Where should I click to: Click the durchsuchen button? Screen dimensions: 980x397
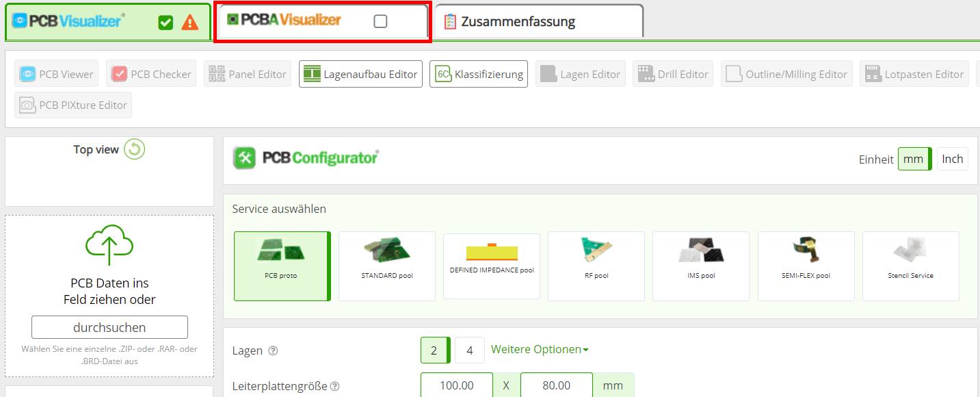(109, 327)
